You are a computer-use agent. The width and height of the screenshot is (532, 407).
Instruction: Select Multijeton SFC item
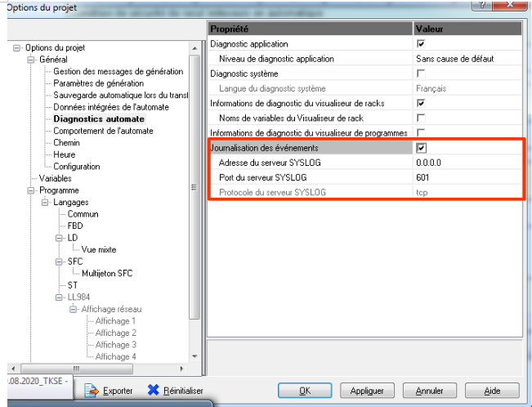107,274
